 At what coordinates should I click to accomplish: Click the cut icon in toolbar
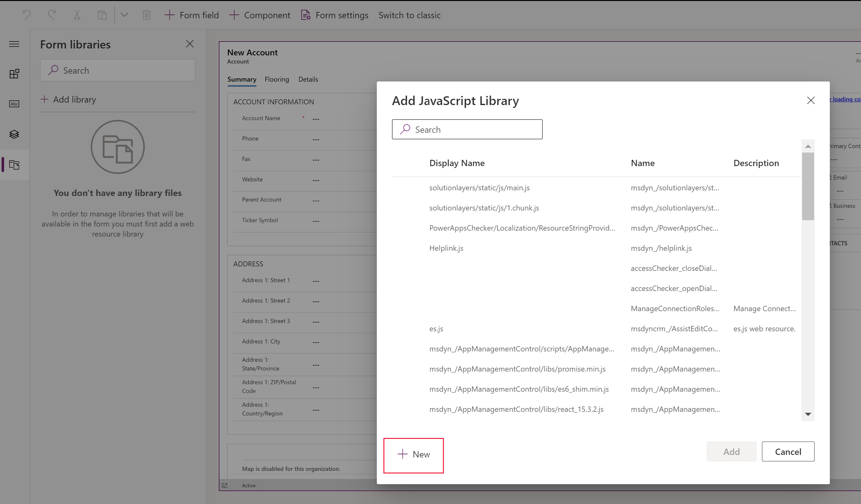tap(76, 15)
